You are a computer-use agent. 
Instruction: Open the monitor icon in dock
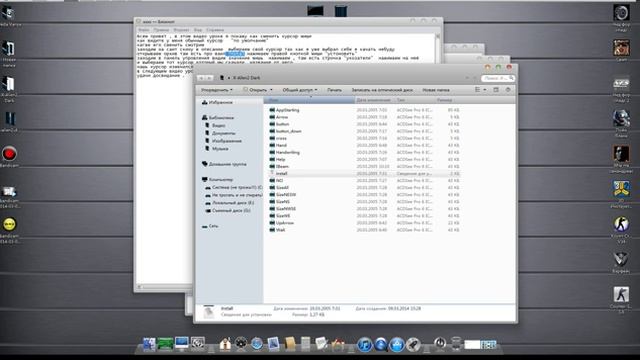tap(182, 343)
